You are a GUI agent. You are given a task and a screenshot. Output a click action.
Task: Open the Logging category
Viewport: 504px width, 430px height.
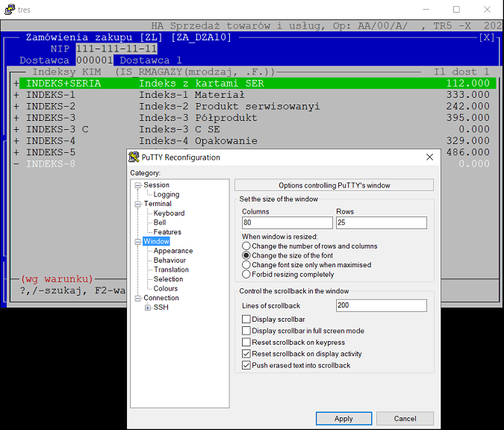click(x=167, y=194)
